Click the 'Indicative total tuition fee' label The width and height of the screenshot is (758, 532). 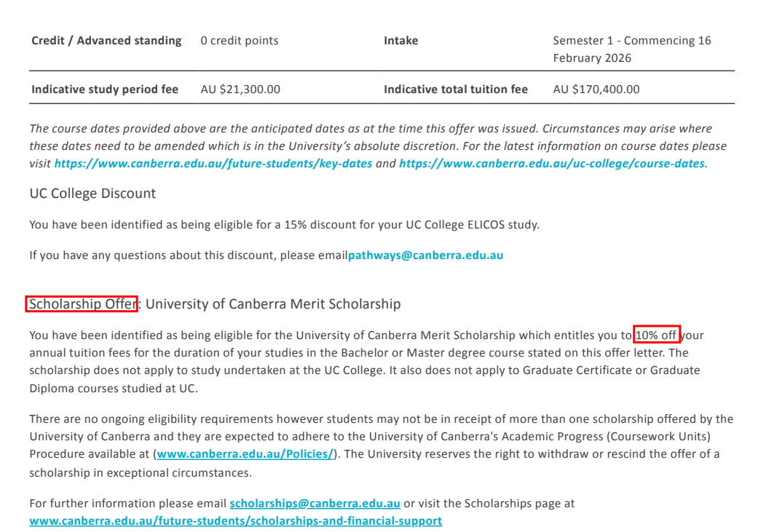pyautogui.click(x=455, y=90)
